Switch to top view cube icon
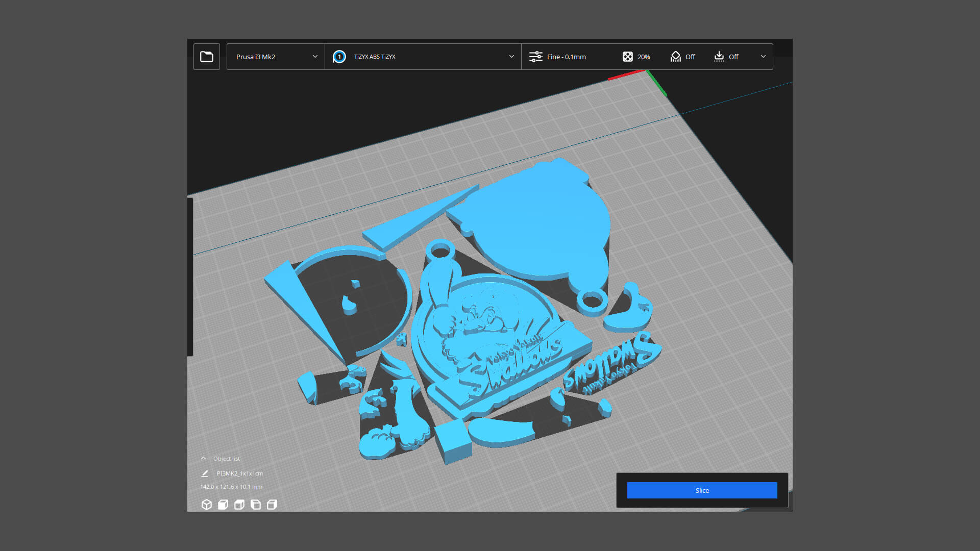The height and width of the screenshot is (551, 980). click(x=239, y=505)
